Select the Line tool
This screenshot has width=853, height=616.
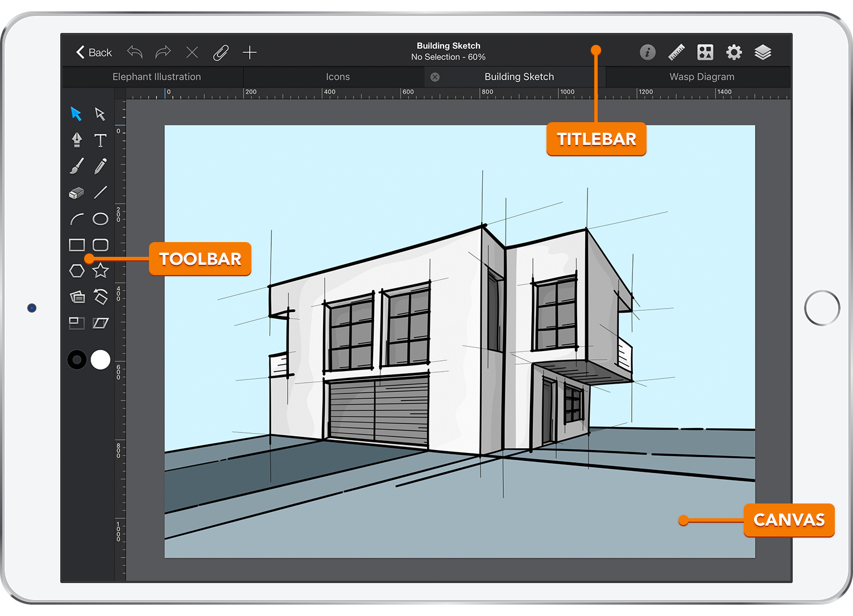pyautogui.click(x=101, y=193)
